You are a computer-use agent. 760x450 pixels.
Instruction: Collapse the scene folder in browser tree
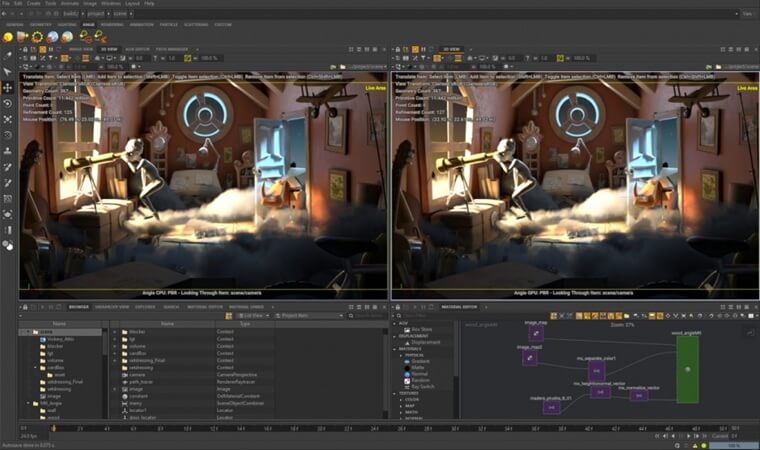pos(28,332)
